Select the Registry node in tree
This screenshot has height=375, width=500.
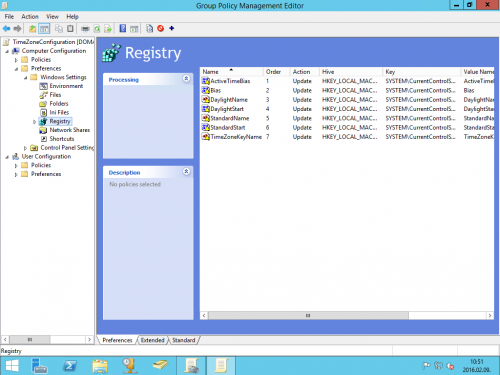coord(60,121)
